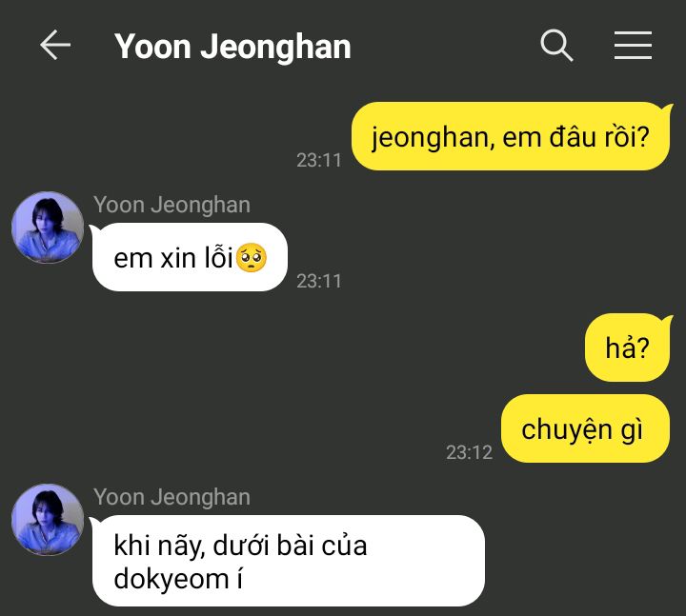Tap sender name above 'em xin lỗi' message

[171, 205]
